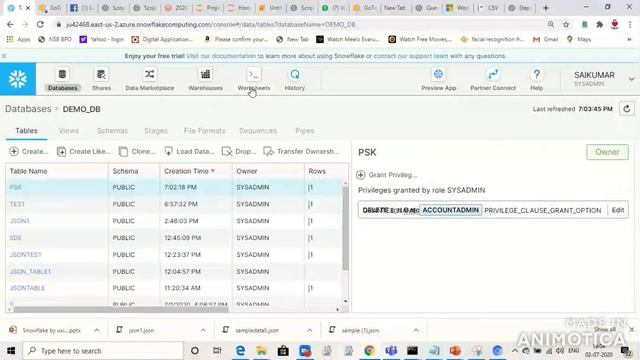Click the Owner column header
The image size is (640, 360).
point(247,171)
